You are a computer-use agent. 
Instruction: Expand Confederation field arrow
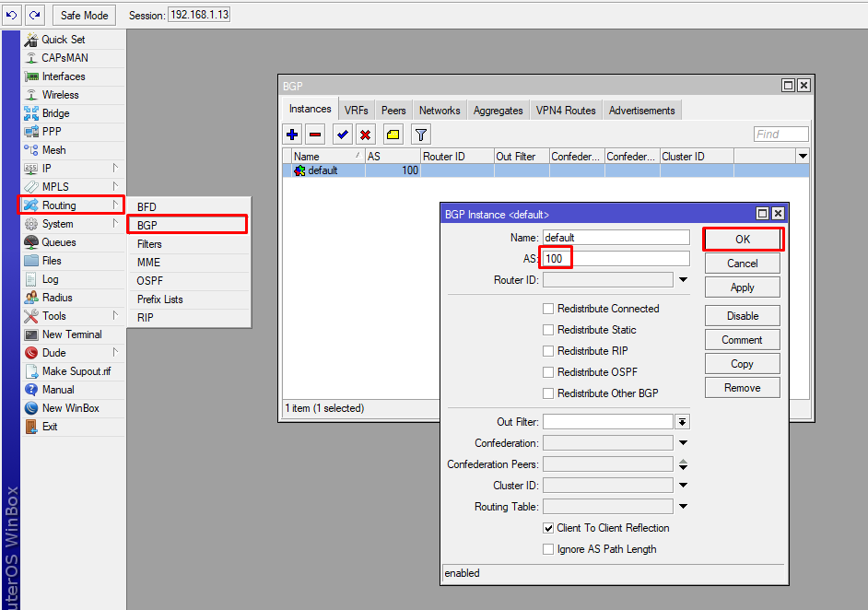pyautogui.click(x=683, y=443)
